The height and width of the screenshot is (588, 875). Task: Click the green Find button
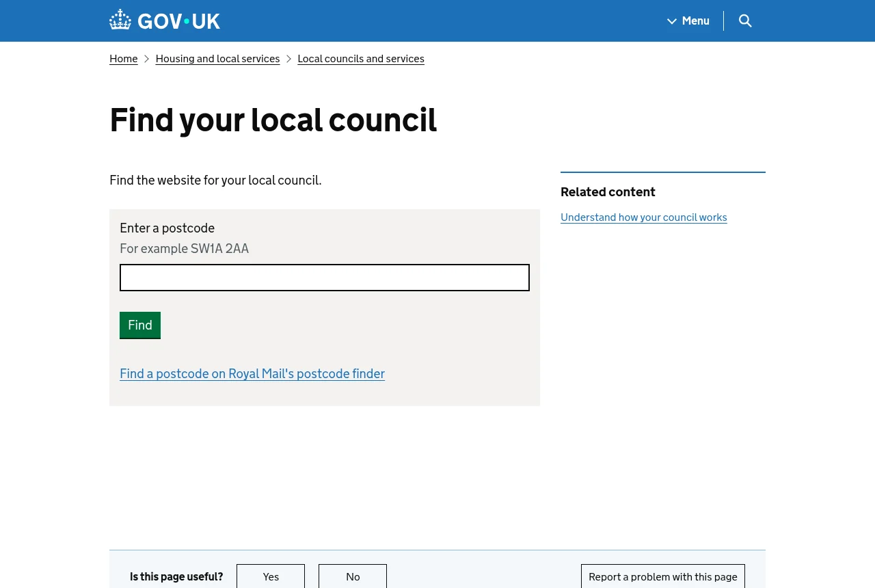pos(140,325)
